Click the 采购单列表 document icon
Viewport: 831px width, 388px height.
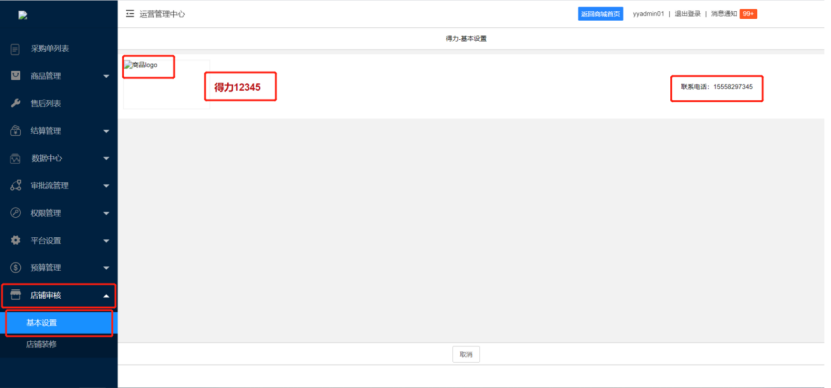pyautogui.click(x=15, y=49)
